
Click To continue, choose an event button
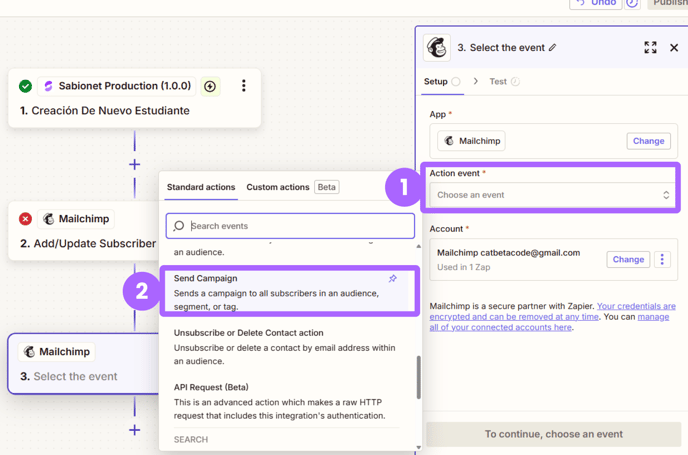click(554, 434)
